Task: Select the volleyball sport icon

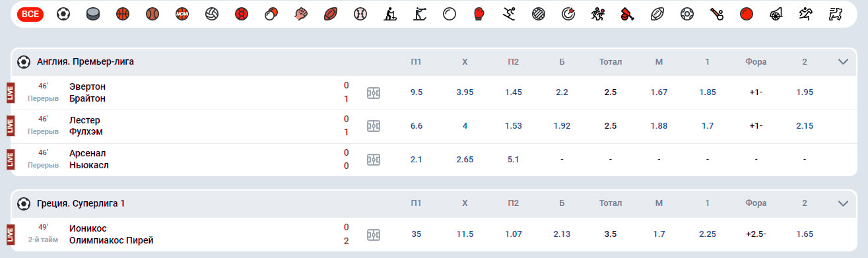Action: 211,14
